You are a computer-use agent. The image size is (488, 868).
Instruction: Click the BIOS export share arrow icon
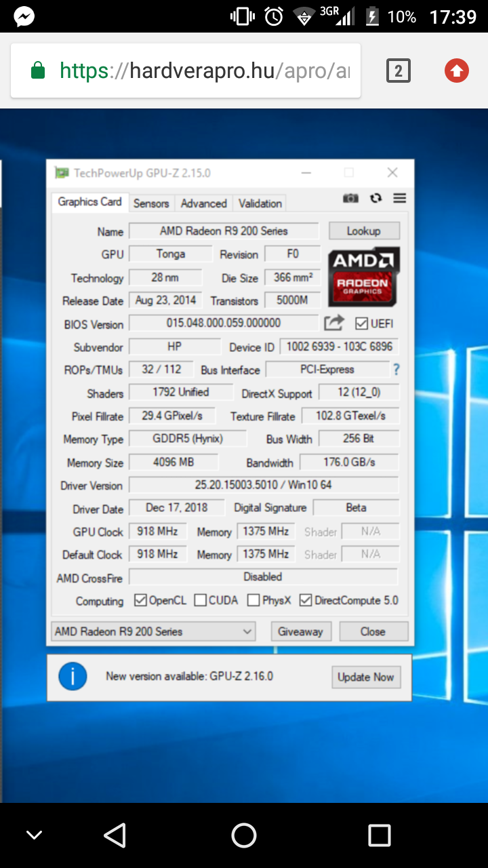point(334,323)
